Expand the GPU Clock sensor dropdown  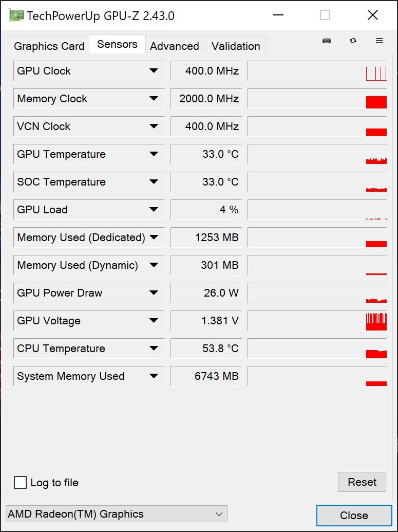tap(154, 71)
